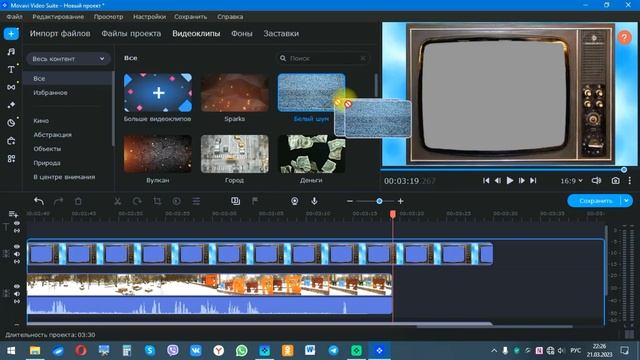Open the music and sounds panel
The width and height of the screenshot is (640, 360).
pos(11,51)
